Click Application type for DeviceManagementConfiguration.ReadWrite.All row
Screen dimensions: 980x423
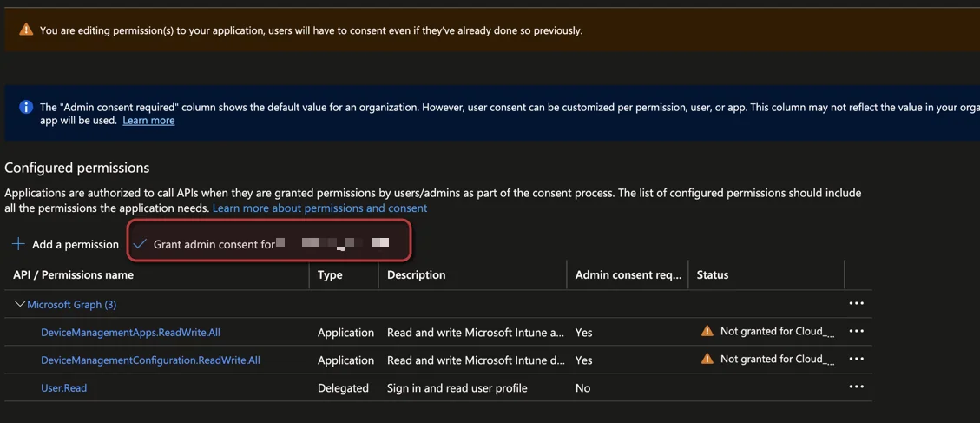tap(345, 360)
